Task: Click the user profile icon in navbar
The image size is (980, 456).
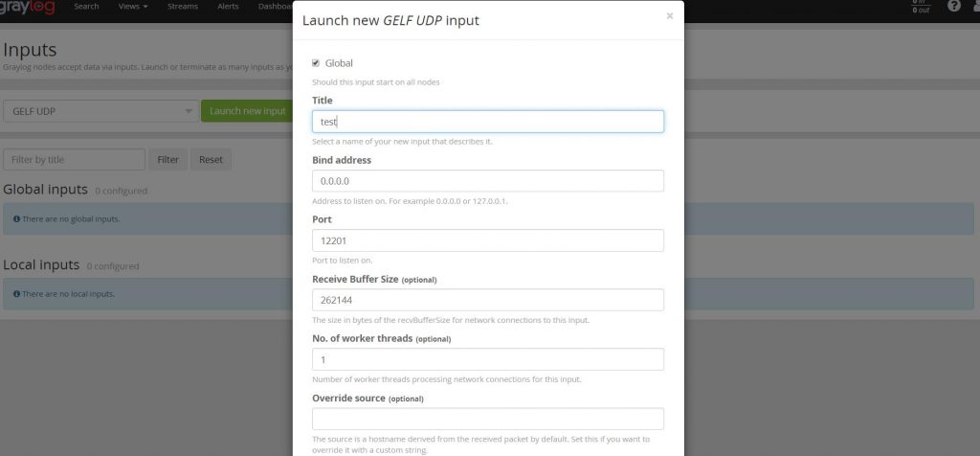Action: 975,7
